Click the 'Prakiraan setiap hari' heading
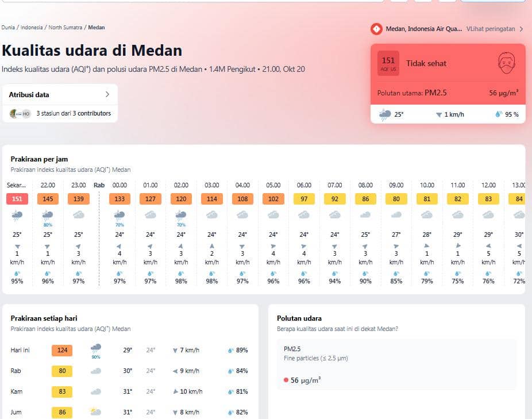Image resolution: width=532 pixels, height=419 pixels. point(44,318)
